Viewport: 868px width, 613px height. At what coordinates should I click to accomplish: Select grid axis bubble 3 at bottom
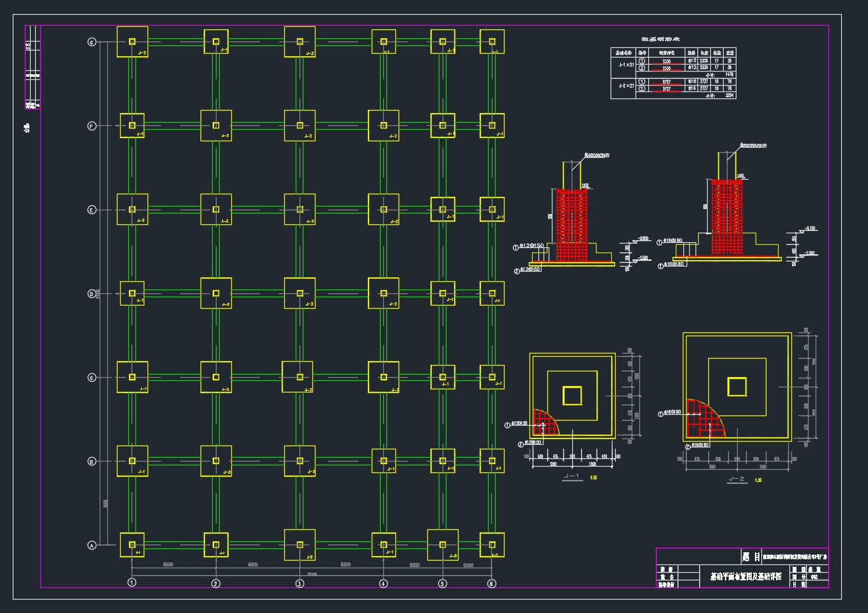pyautogui.click(x=300, y=583)
